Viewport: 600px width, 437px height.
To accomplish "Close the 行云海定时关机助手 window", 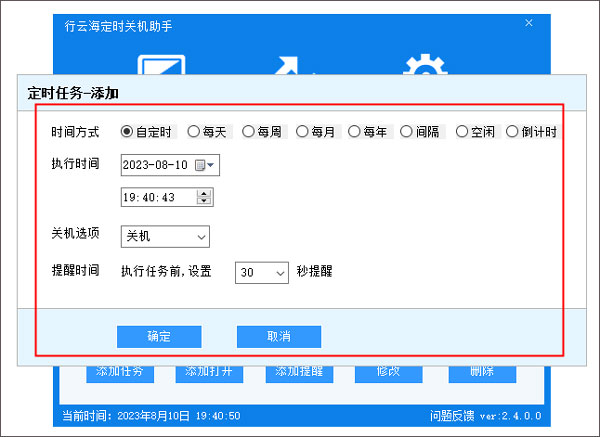I will (x=529, y=23).
